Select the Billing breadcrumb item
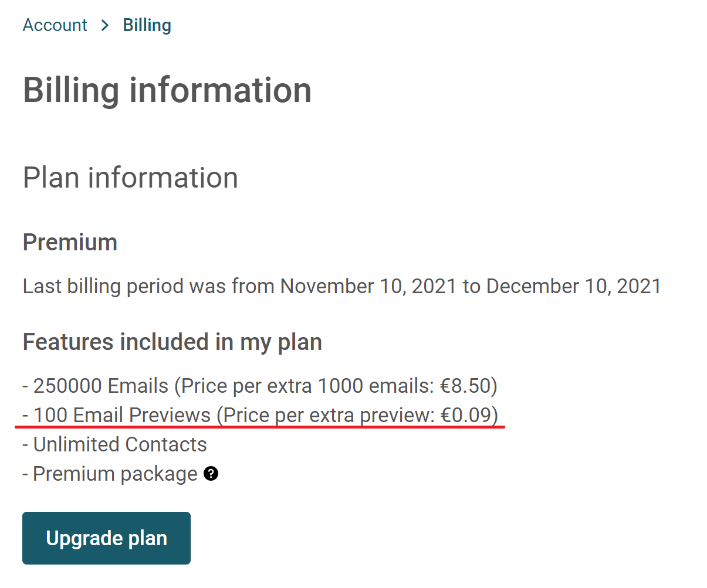Viewport: 707px width, 588px height. coord(147,25)
